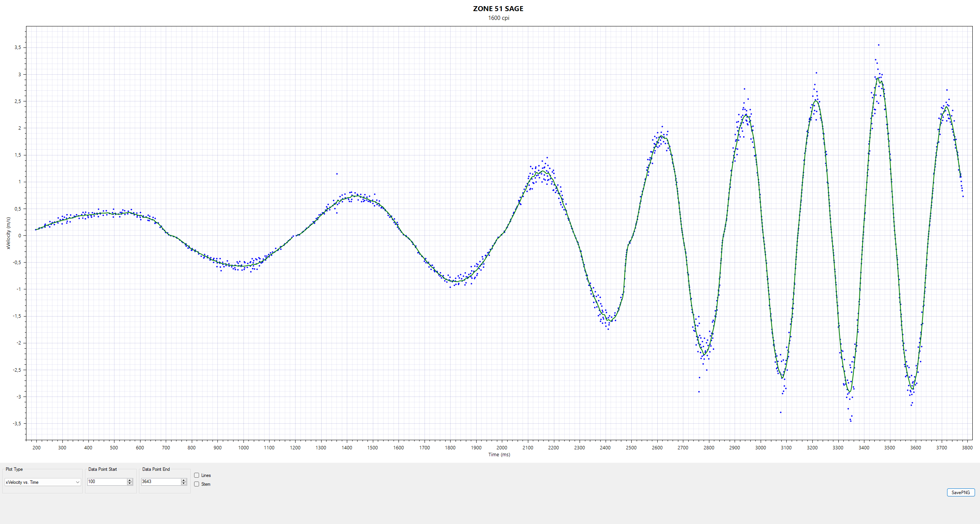980x524 pixels.
Task: Focus the Data Point End input field
Action: click(161, 482)
